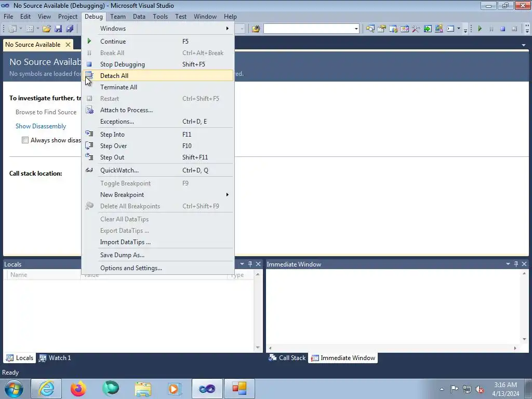Choose Save Dump As... menu item
The image size is (532, 399).
[x=158, y=255]
